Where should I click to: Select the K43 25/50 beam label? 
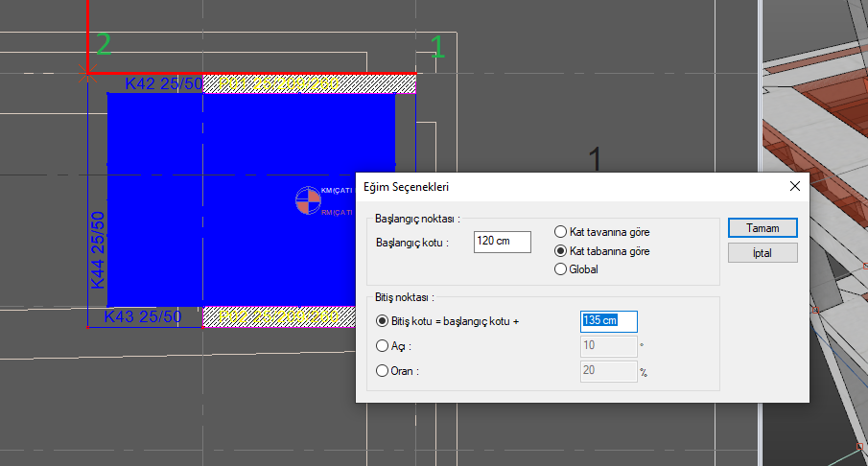(x=142, y=316)
